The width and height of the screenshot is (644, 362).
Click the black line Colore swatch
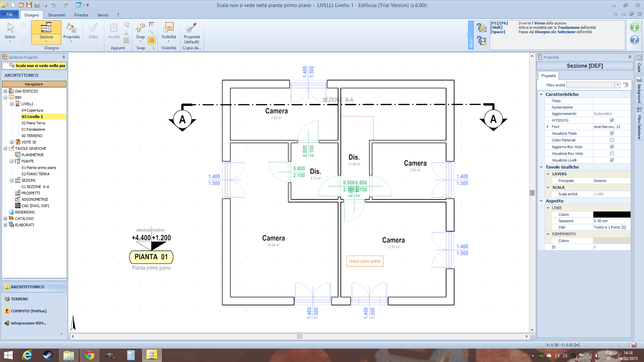point(611,215)
